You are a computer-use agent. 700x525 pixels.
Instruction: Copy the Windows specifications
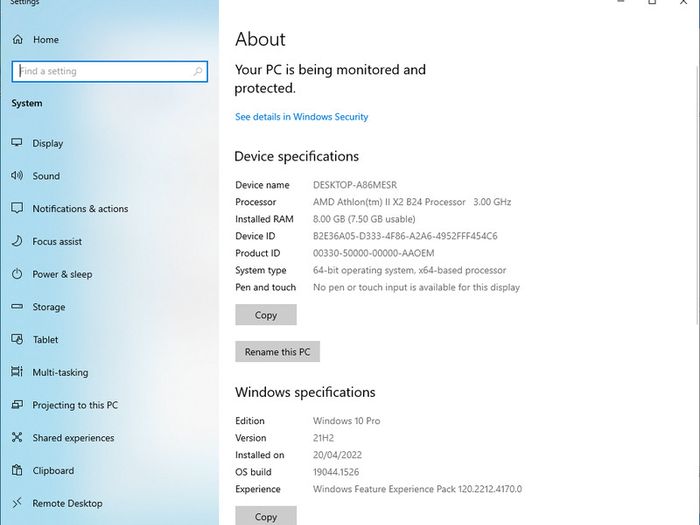coord(266,516)
